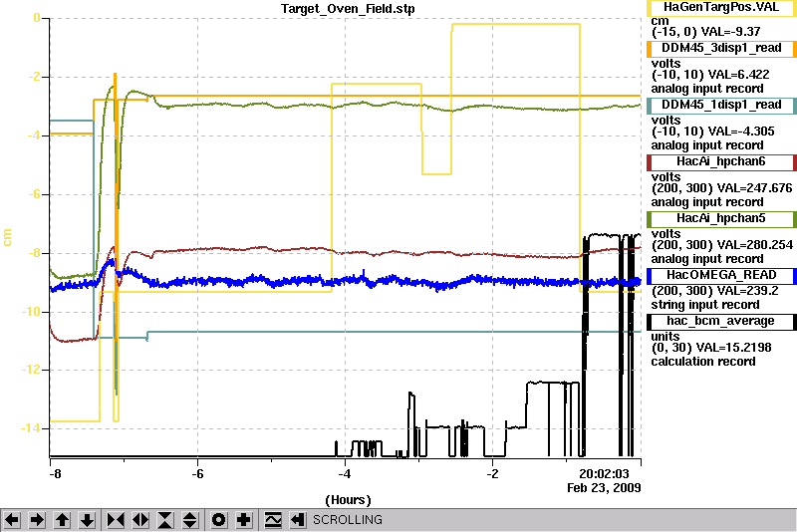Click the VAL=15.2198 readout
Viewport: 797px width, 532px height.
coord(733,348)
